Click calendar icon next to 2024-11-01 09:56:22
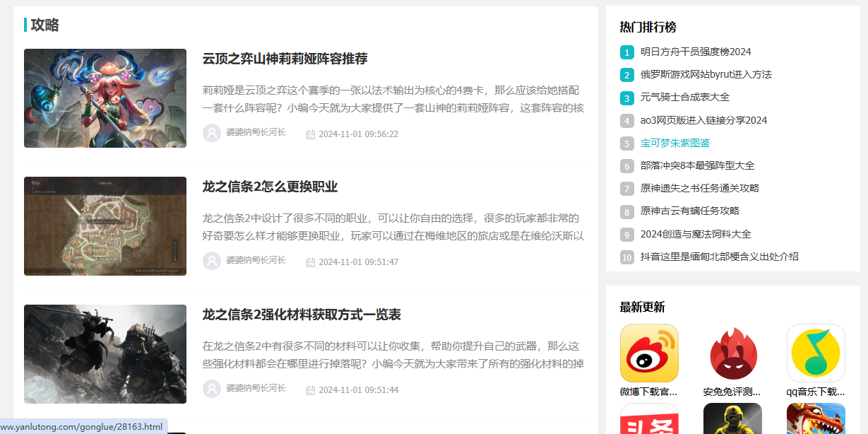 [x=310, y=134]
